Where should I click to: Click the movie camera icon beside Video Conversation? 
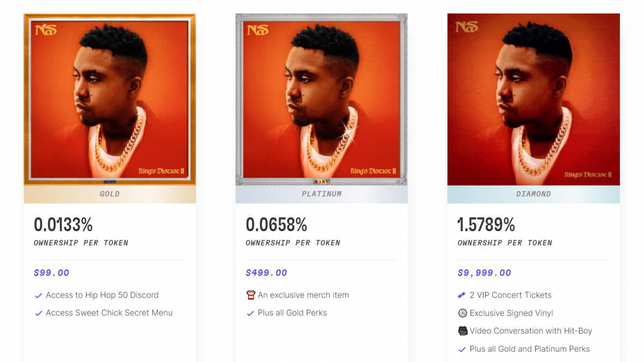[462, 330]
